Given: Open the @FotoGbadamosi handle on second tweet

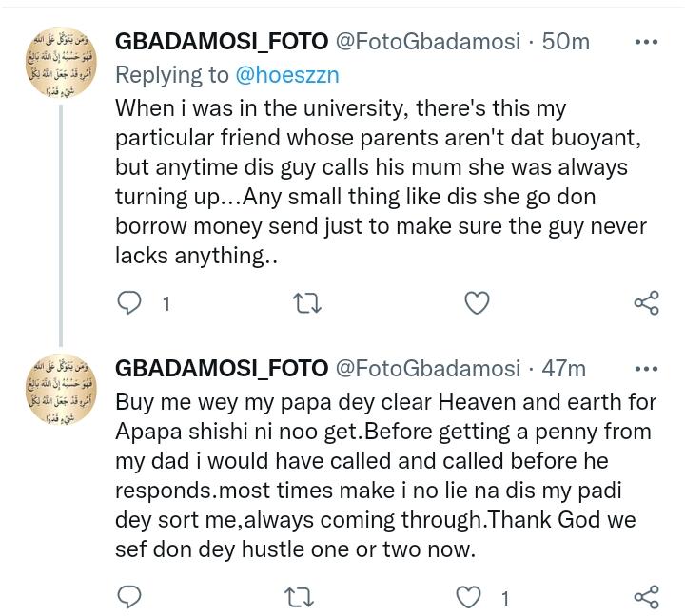Looking at the screenshot, I should click(x=428, y=369).
